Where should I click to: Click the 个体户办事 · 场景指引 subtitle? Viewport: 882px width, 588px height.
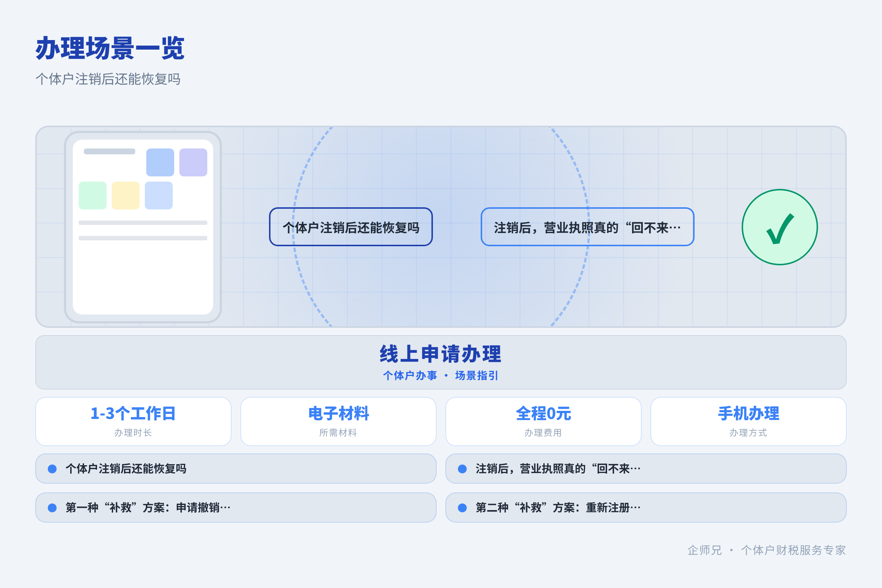[x=441, y=375]
